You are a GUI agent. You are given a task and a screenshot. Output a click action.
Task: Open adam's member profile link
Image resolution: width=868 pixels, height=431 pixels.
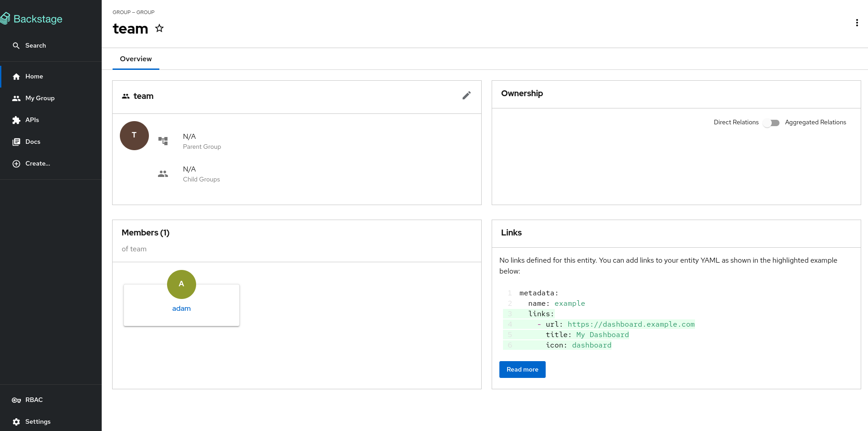[181, 309]
